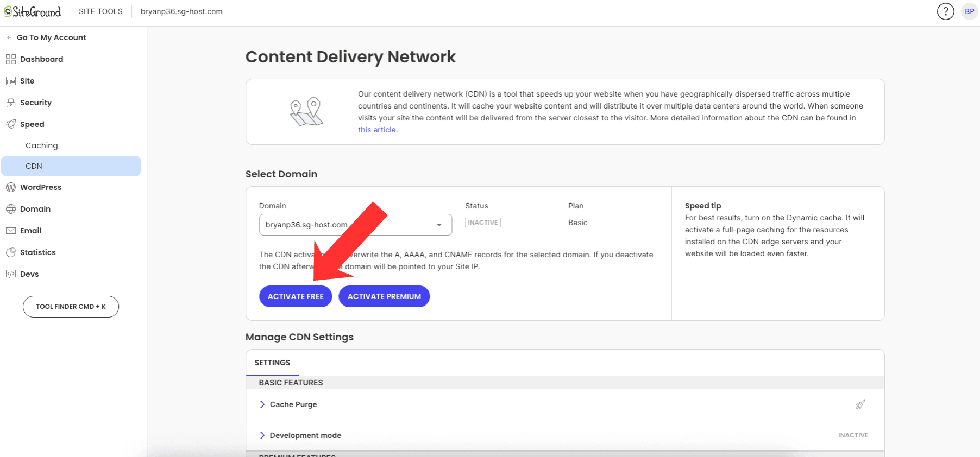Click the Devs code icon

(x=11, y=274)
